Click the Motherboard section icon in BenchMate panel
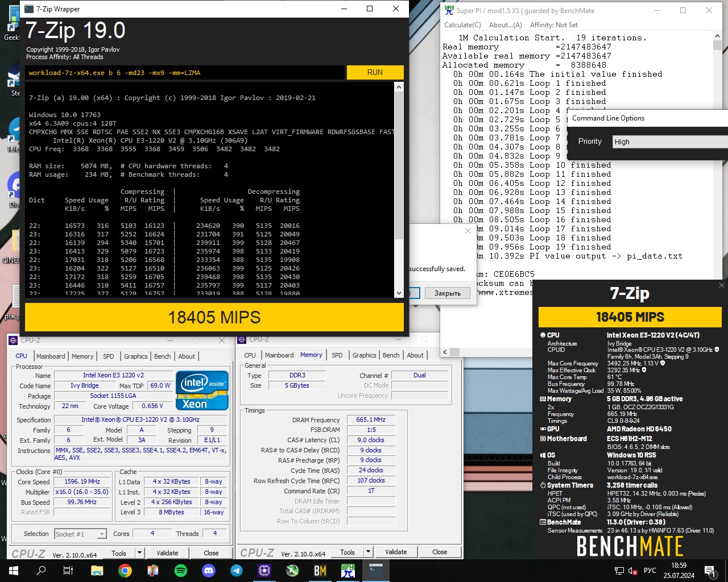This screenshot has width=728, height=582. pos(543,439)
